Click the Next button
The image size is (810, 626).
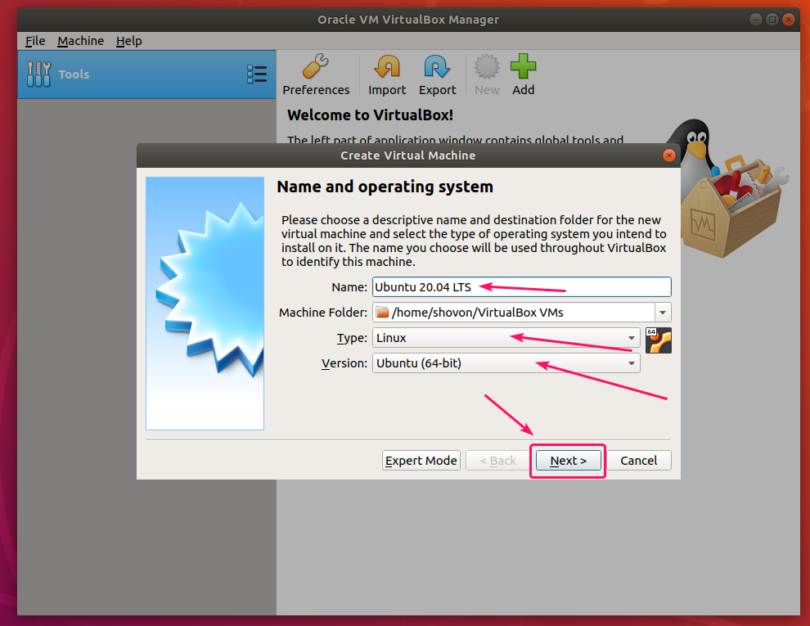click(568, 460)
